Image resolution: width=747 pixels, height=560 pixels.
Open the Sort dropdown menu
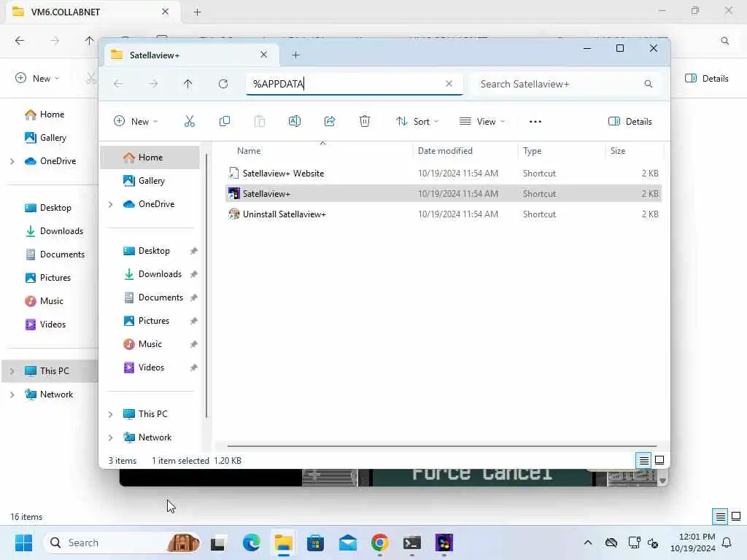pos(417,122)
